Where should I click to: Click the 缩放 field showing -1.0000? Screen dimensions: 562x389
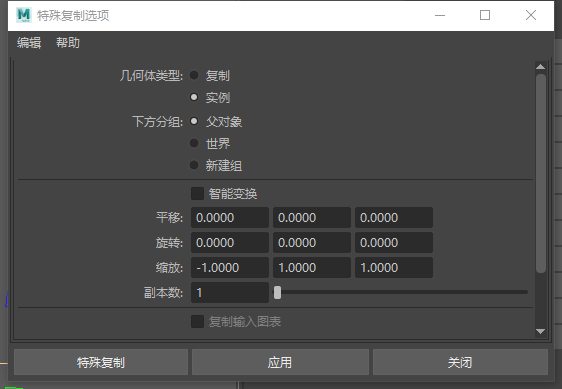coord(230,267)
